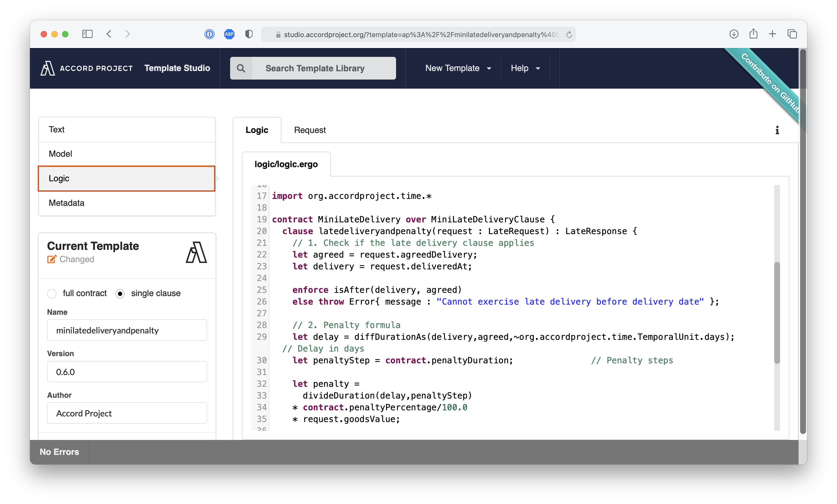Select the full contract radio button
Image resolution: width=837 pixels, height=504 pixels.
click(x=52, y=293)
